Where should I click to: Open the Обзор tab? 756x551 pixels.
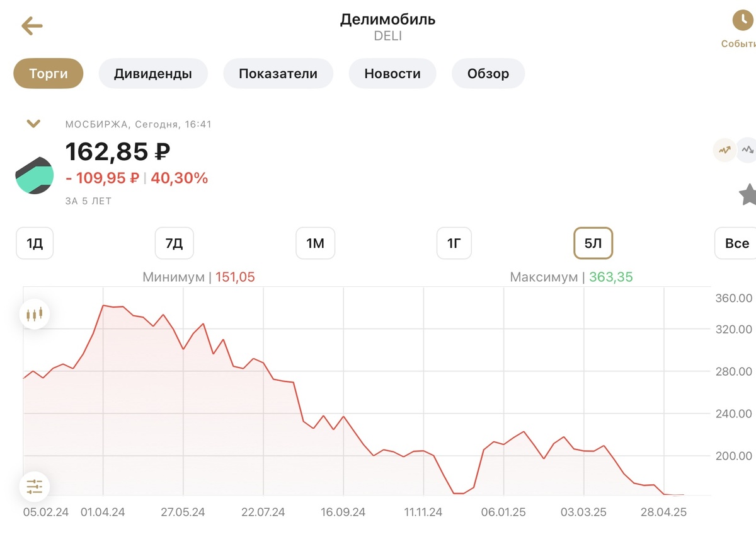(488, 74)
